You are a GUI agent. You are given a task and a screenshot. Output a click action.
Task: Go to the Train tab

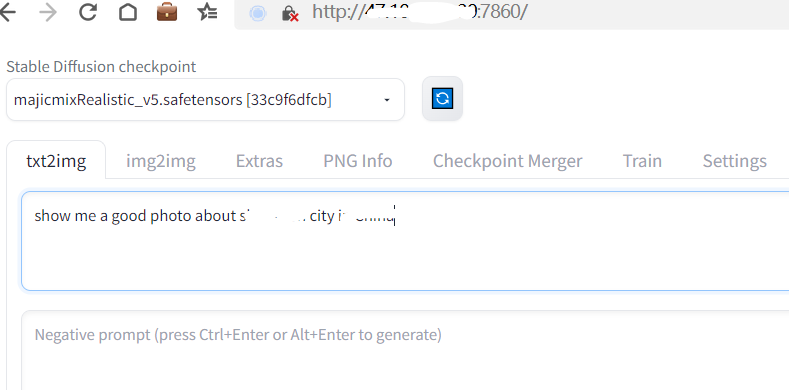point(642,161)
